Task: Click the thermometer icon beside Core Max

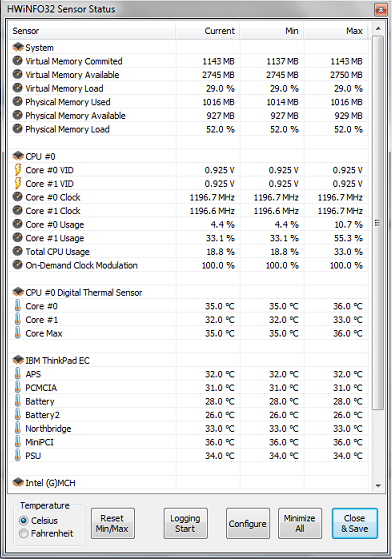Action: [x=17, y=333]
